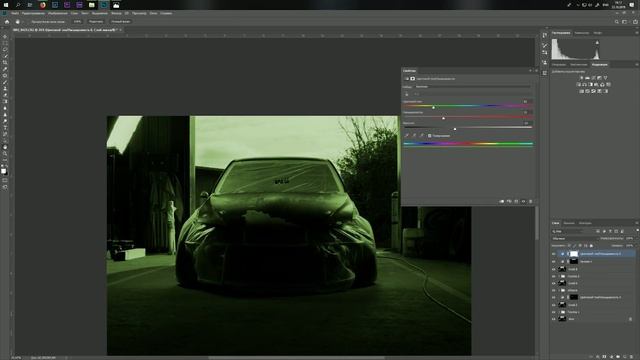Delete adjustment layer via Properties trash icon
Screen dimensions: 640x360
point(531,201)
